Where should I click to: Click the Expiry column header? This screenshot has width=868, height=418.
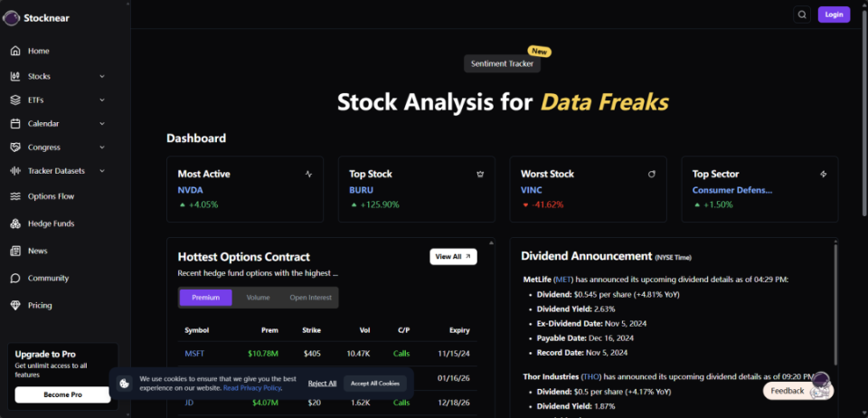[x=459, y=330]
